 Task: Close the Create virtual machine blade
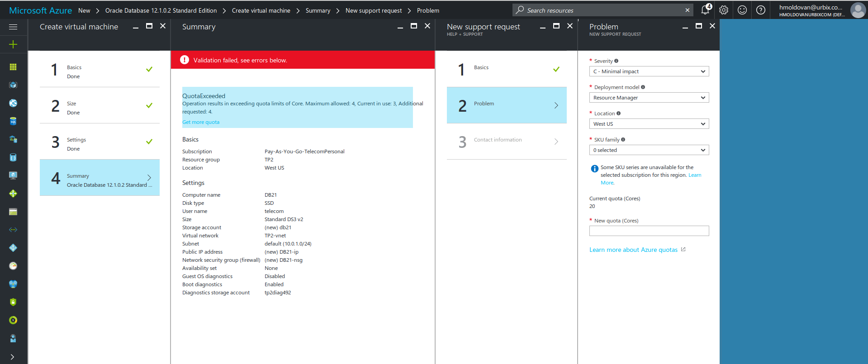tap(163, 26)
